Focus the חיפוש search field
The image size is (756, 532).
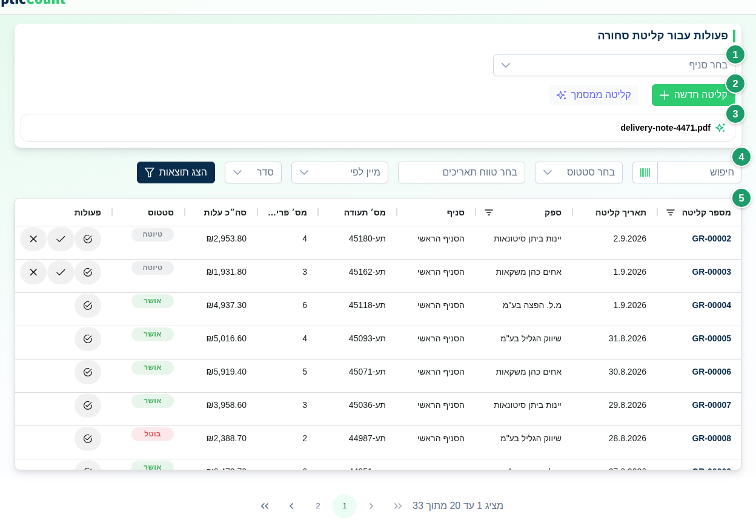pyautogui.click(x=699, y=172)
